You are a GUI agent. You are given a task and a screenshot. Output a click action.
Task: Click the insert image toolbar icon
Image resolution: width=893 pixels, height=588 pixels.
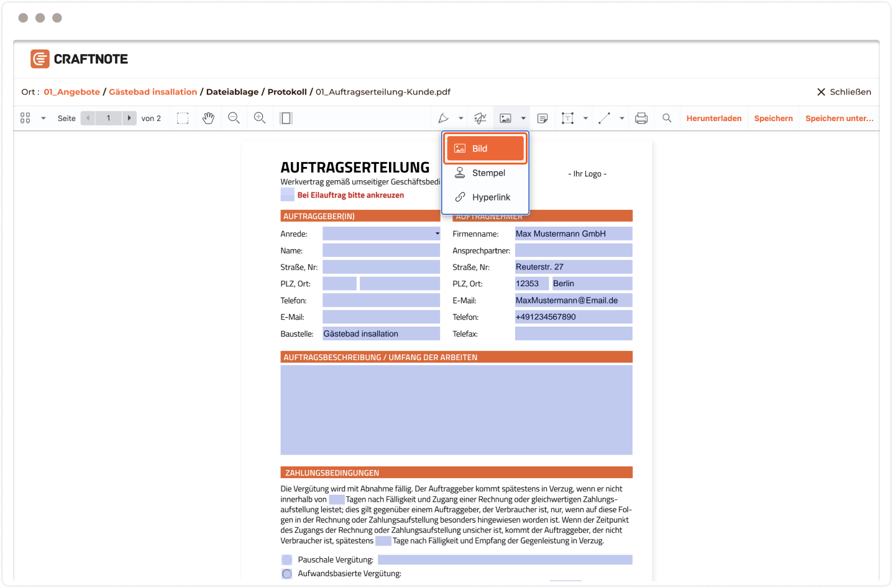[506, 118]
